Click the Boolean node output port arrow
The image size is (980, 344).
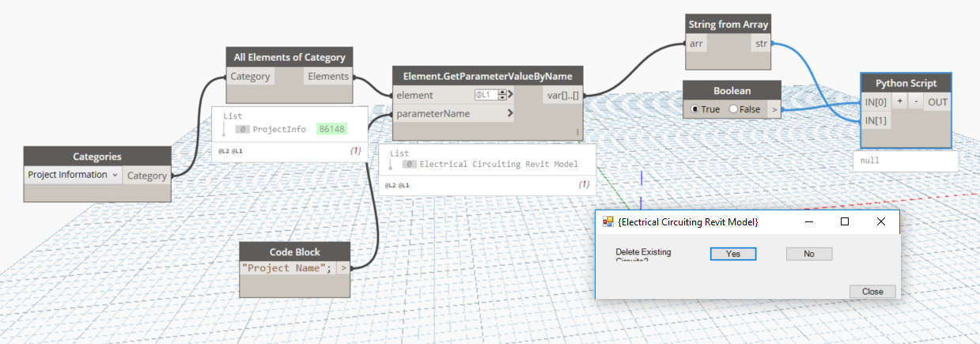(x=774, y=109)
